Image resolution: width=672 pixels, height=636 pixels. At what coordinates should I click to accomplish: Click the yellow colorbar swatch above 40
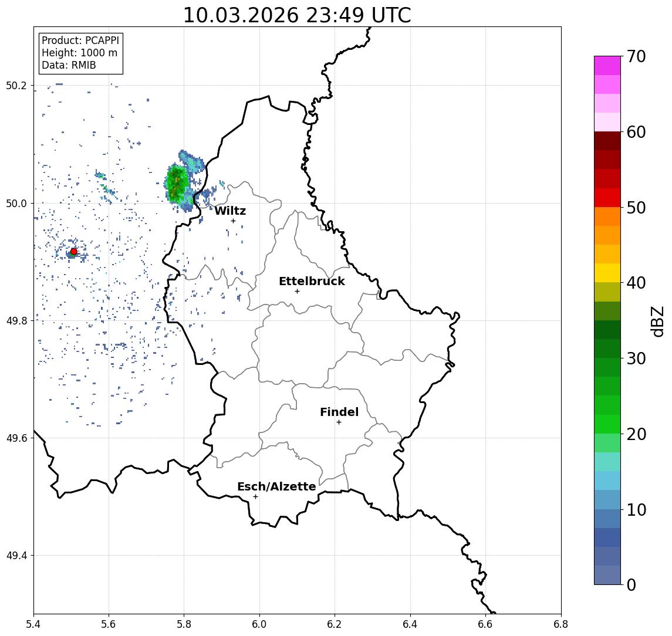[607, 273]
